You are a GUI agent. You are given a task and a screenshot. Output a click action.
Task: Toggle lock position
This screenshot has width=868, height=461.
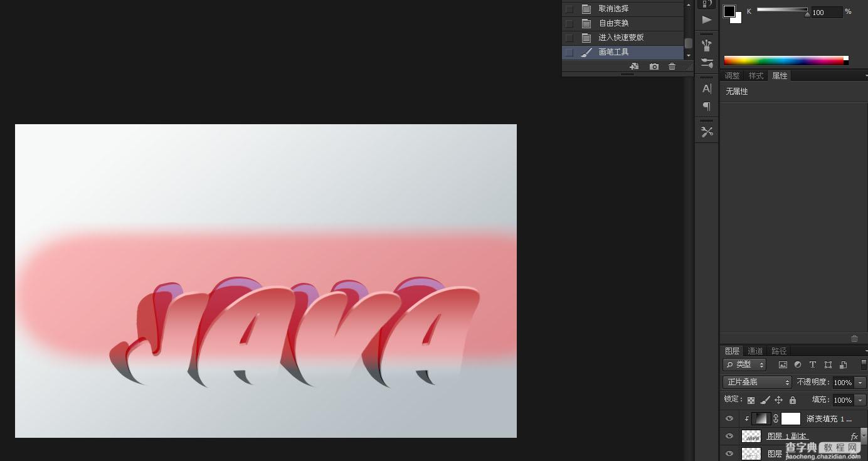pyautogui.click(x=779, y=400)
